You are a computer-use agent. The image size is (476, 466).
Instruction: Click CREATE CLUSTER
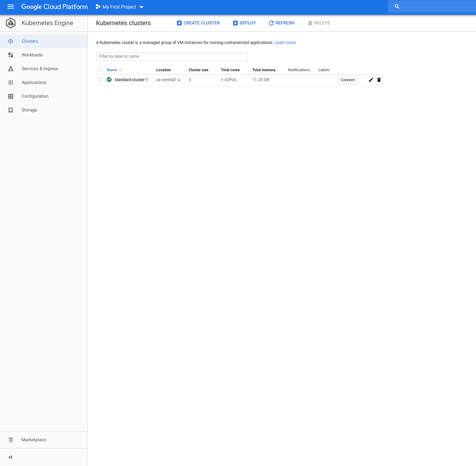click(198, 23)
